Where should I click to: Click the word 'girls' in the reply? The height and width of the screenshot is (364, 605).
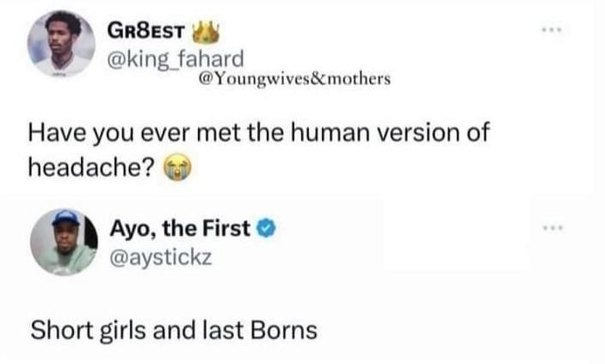[118, 330]
